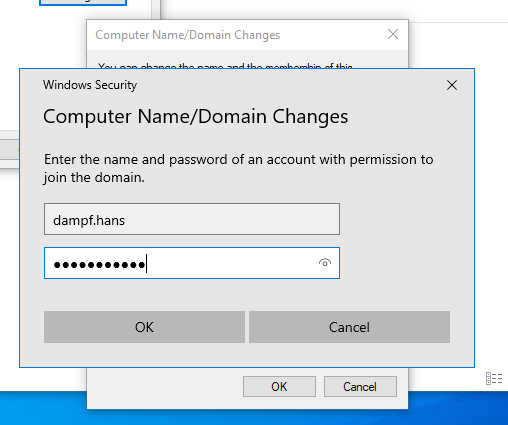Close the background Computer Name/Domain Changes window
This screenshot has height=425, width=508.
(x=393, y=34)
